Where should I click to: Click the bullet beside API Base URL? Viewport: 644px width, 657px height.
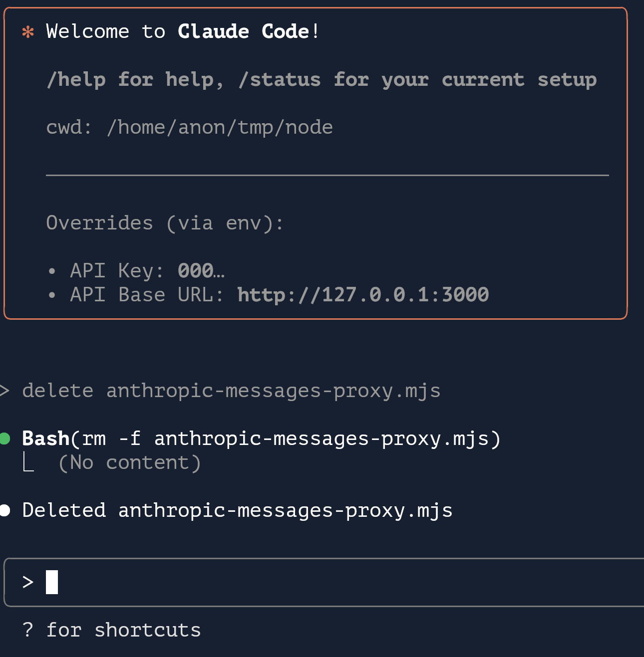pos(52,295)
